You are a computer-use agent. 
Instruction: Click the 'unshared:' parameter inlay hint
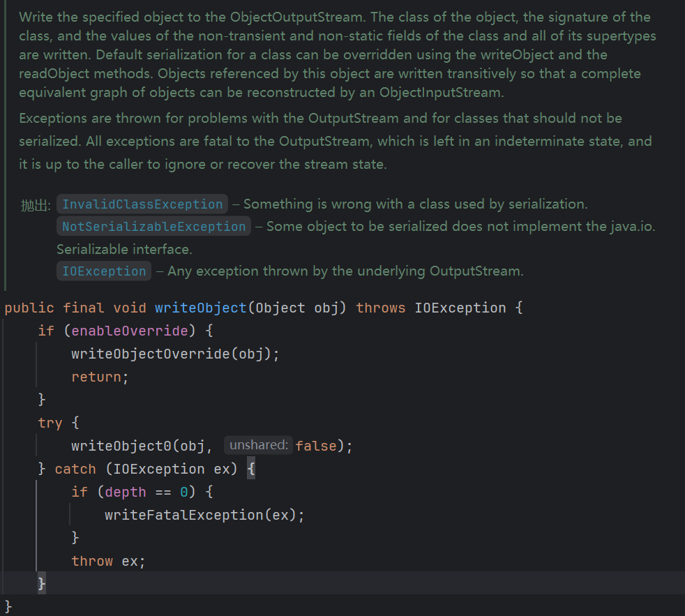click(258, 445)
